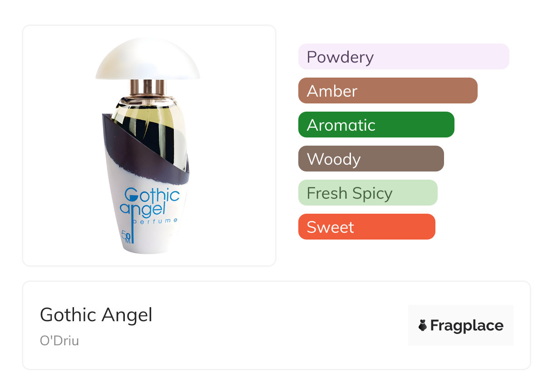This screenshot has width=553, height=392.
Task: Click the Fragplace perfume bottle logo icon
Action: click(423, 325)
